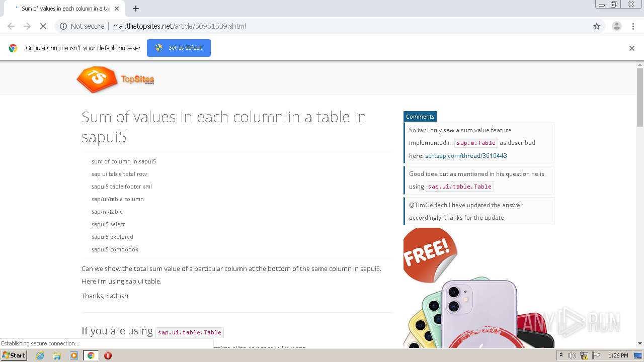
Task: Click the taskbar clock 1:26 PM
Action: [618, 355]
